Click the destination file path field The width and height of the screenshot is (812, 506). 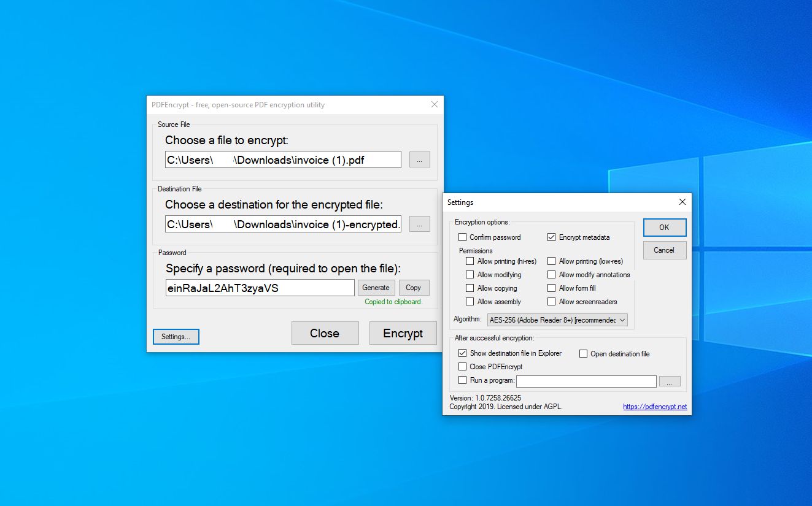[x=283, y=224]
